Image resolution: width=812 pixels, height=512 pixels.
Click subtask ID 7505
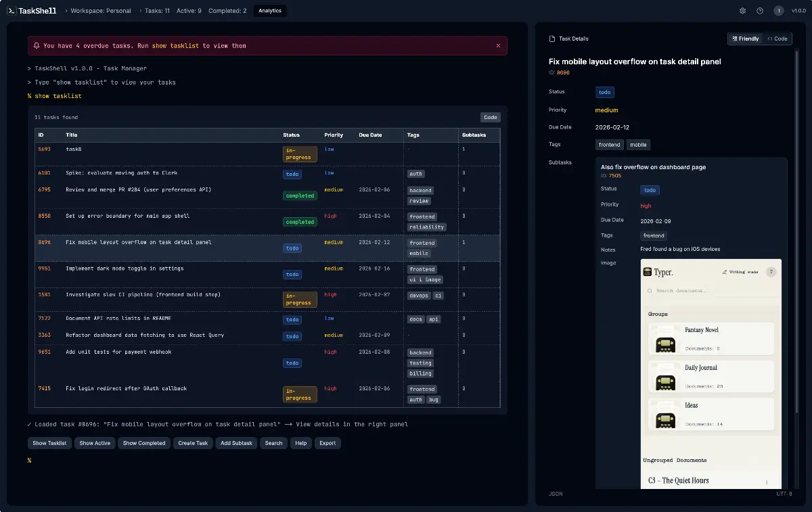tap(614, 176)
